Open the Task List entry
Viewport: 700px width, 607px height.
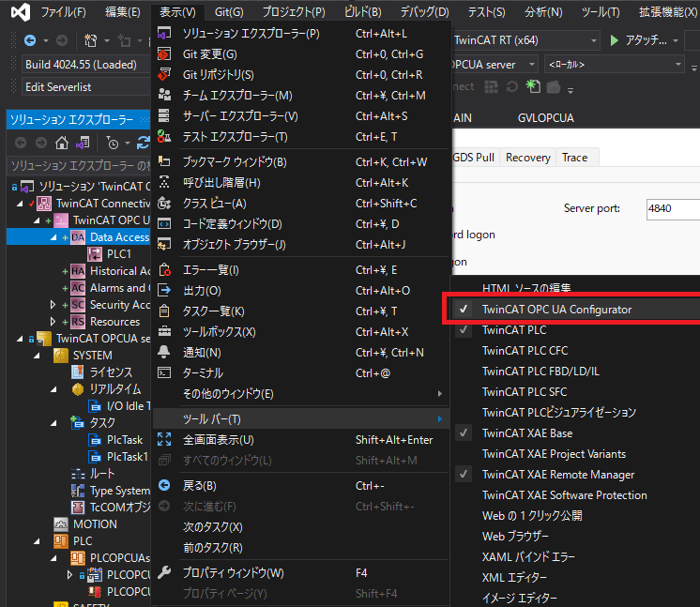[300, 311]
